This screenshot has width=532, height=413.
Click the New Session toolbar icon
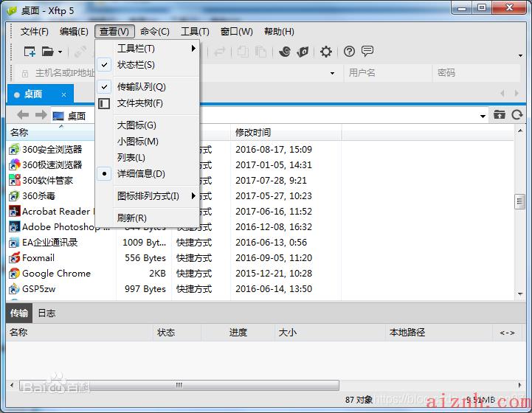tap(30, 52)
